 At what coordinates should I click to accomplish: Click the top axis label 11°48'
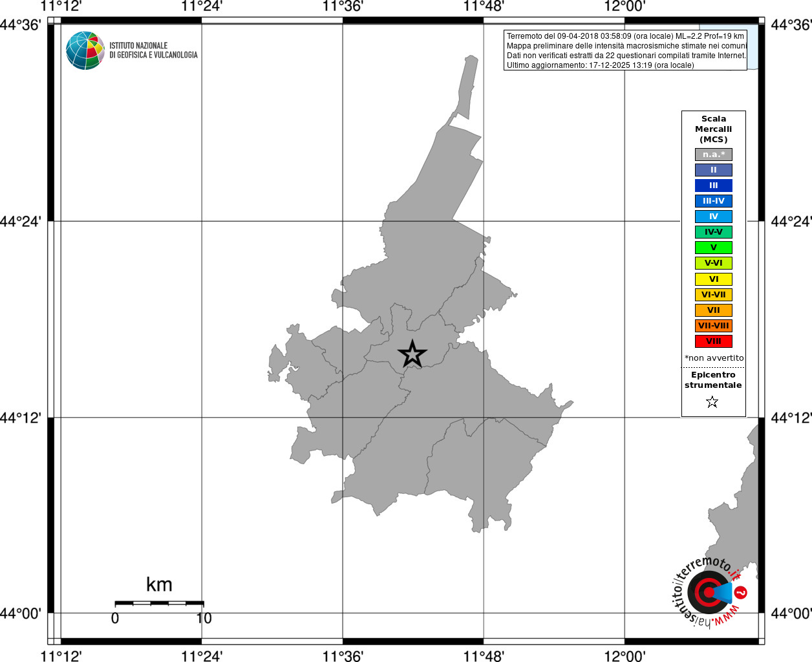coord(484,6)
